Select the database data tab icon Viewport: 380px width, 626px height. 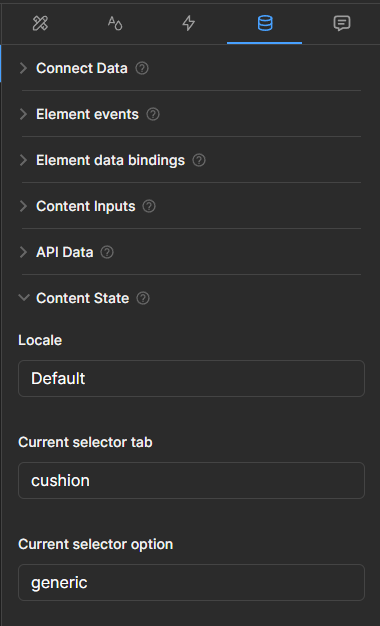(x=265, y=24)
